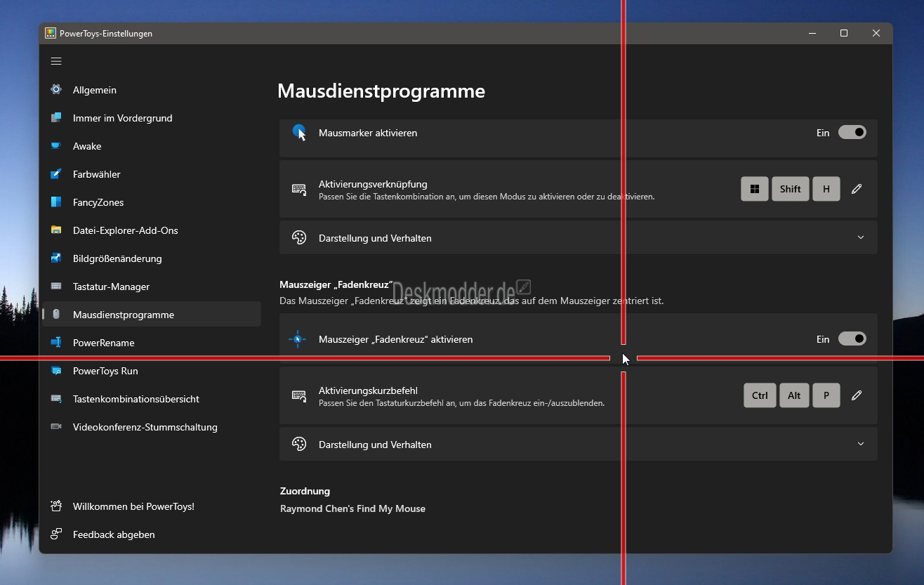Turn off the Mausmarker aktivieren toggle
924x585 pixels.
pos(852,133)
